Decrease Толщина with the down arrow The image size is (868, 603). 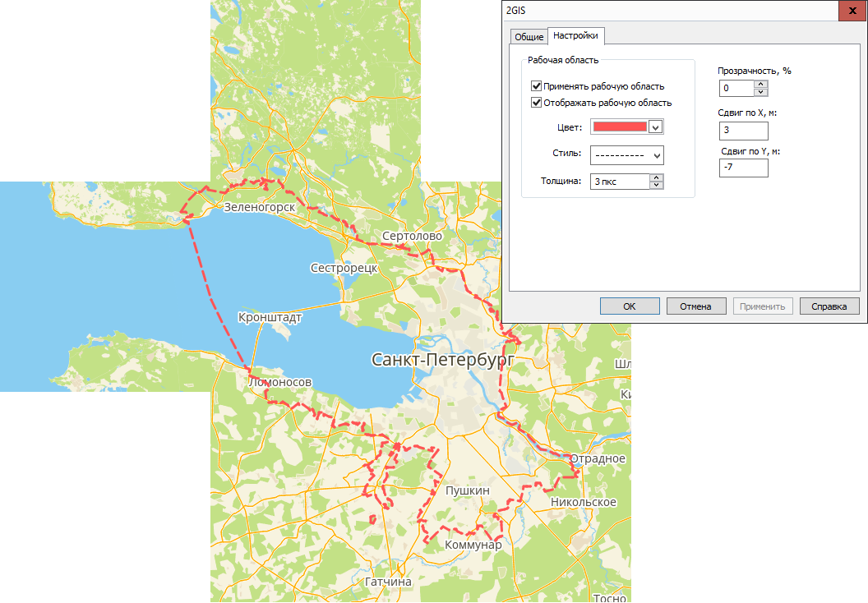(x=656, y=186)
